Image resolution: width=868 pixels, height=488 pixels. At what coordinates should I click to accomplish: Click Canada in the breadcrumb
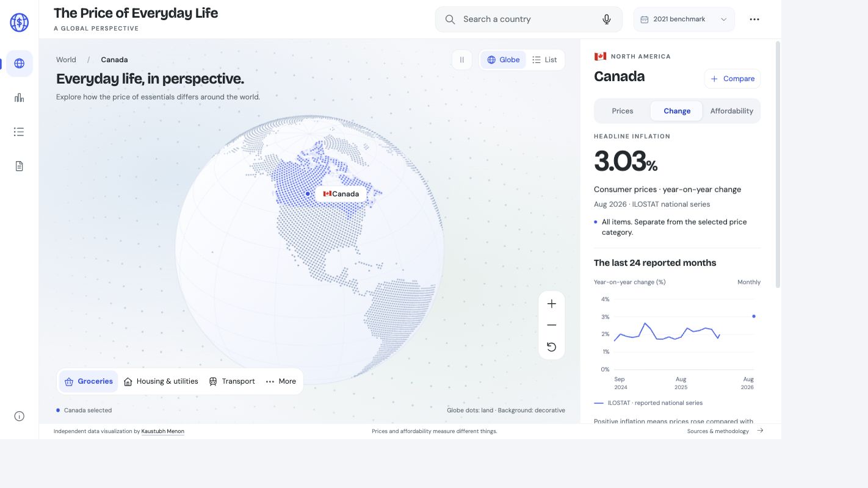(114, 60)
